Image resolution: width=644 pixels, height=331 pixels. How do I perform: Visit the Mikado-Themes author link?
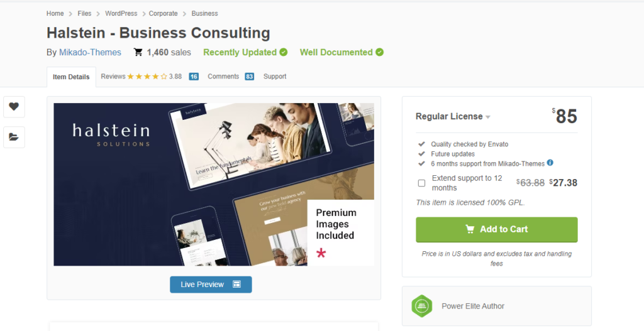click(x=90, y=53)
